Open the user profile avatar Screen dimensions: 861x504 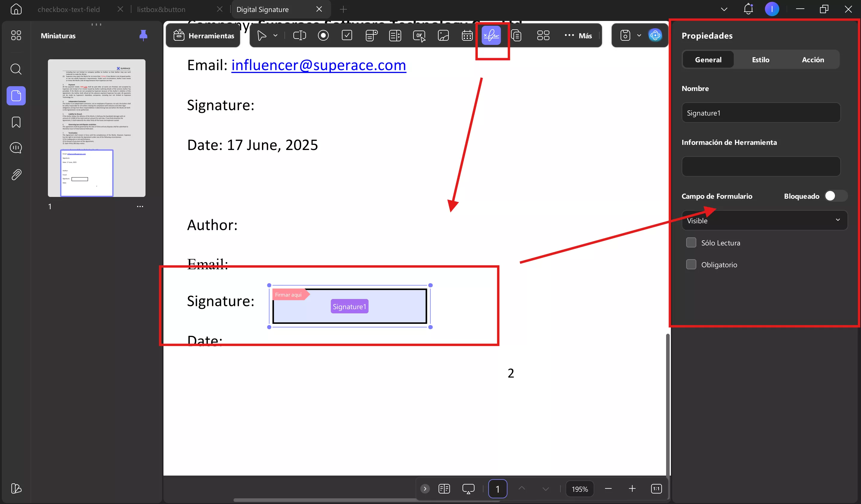[772, 9]
